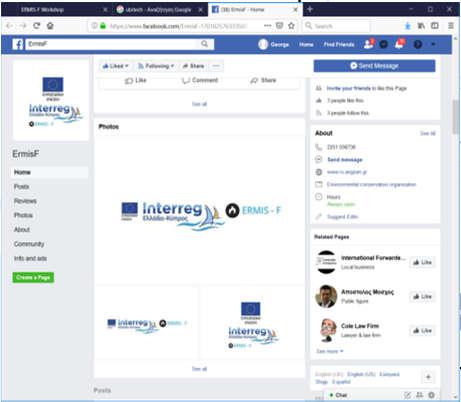The width and height of the screenshot is (461, 402).
Task: Click the browser home icon
Action: 50,26
